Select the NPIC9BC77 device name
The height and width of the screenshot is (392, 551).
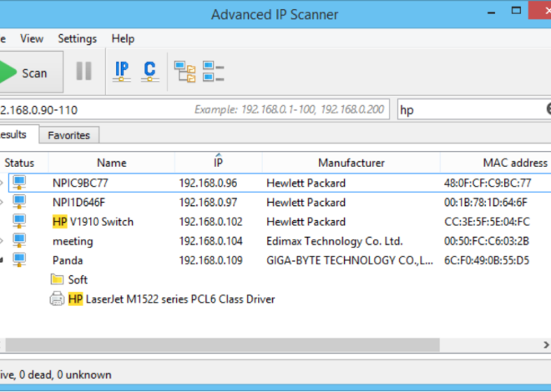(x=80, y=183)
